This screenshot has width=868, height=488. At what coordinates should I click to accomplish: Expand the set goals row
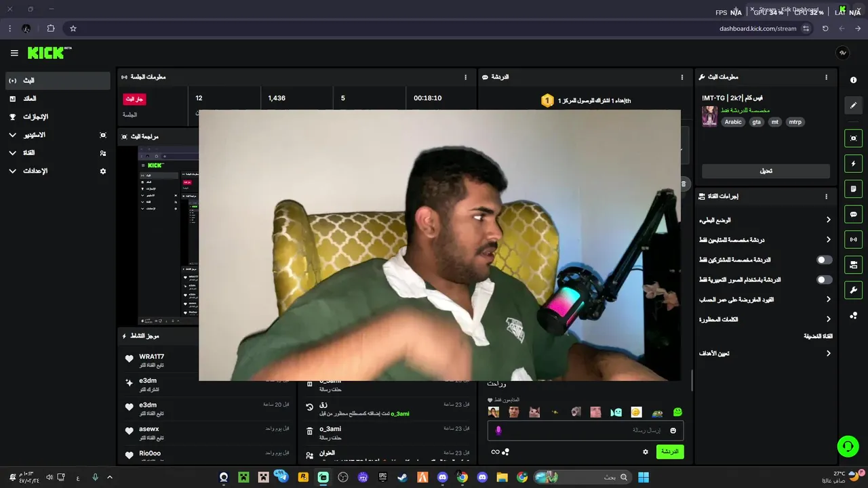[x=766, y=353]
